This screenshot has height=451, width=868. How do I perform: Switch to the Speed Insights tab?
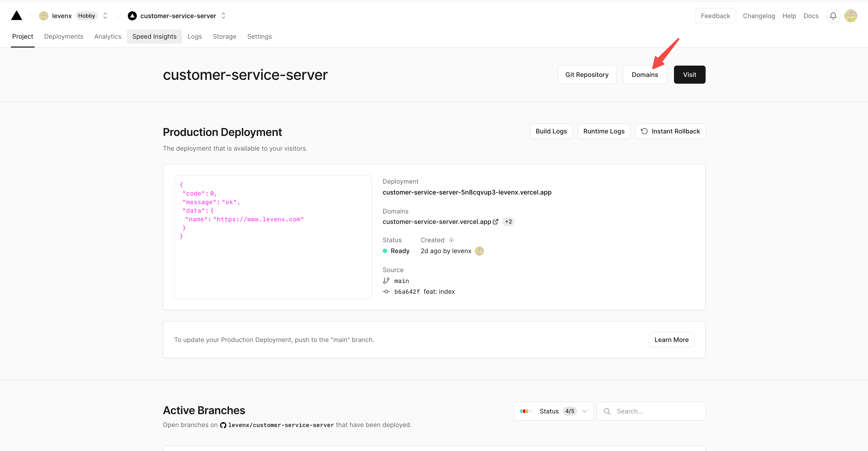(154, 36)
